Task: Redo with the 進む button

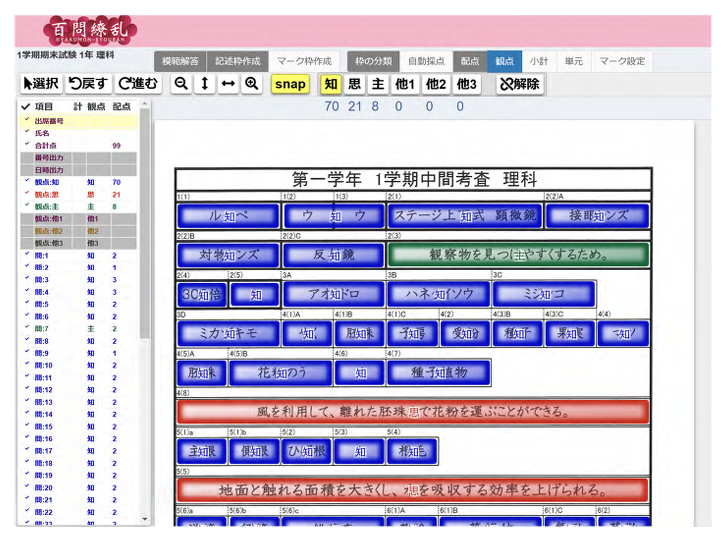Action: [137, 84]
